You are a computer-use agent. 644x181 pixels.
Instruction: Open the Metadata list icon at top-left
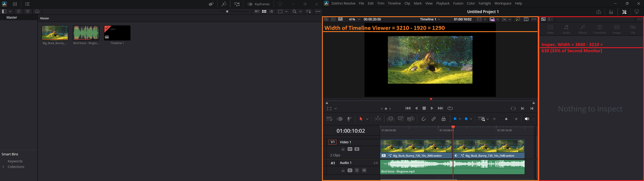[27, 4]
